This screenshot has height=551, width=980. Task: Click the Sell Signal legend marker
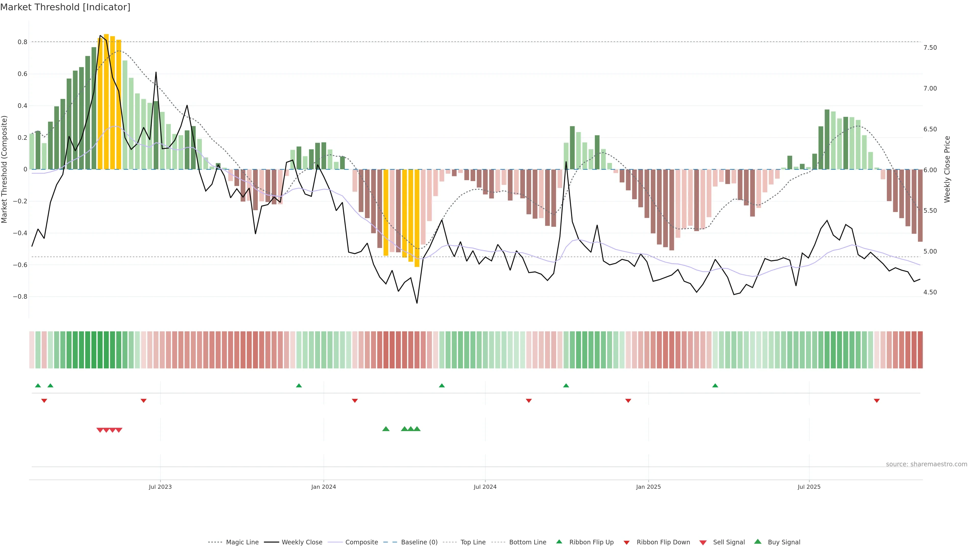703,543
